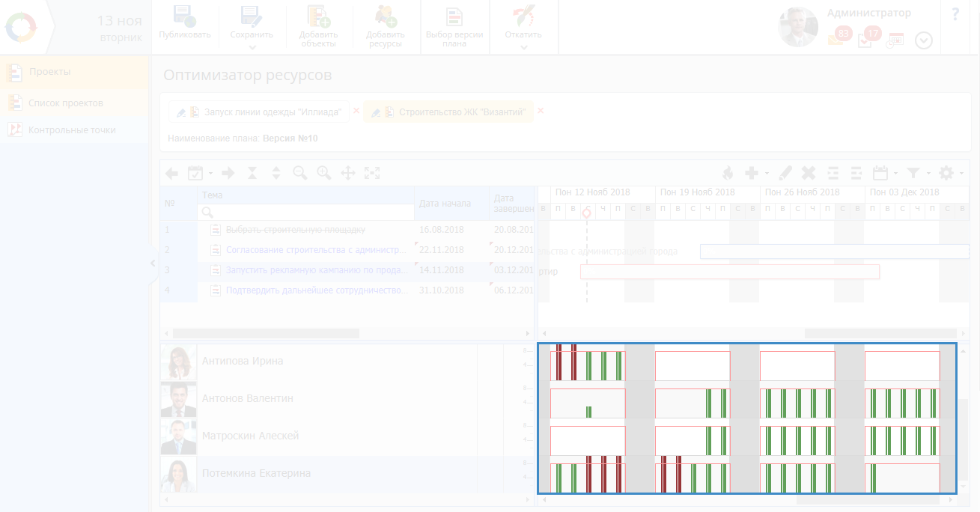Click the help question mark icon

955,14
